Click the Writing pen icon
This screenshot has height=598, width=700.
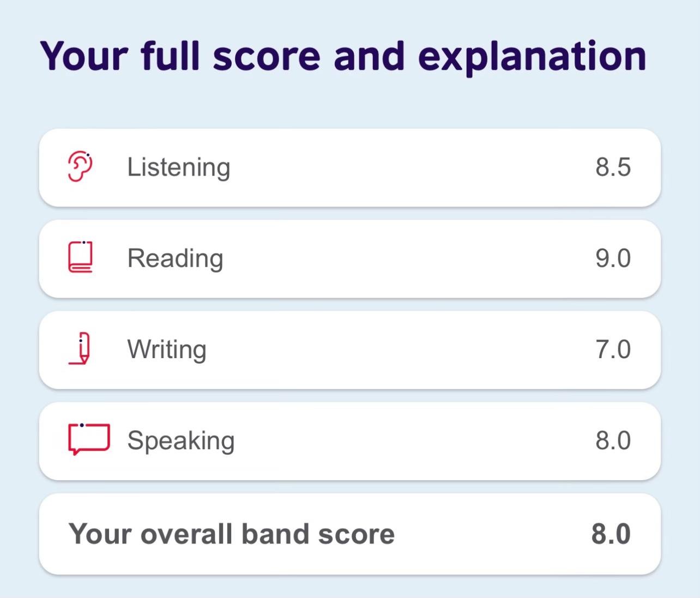point(80,348)
